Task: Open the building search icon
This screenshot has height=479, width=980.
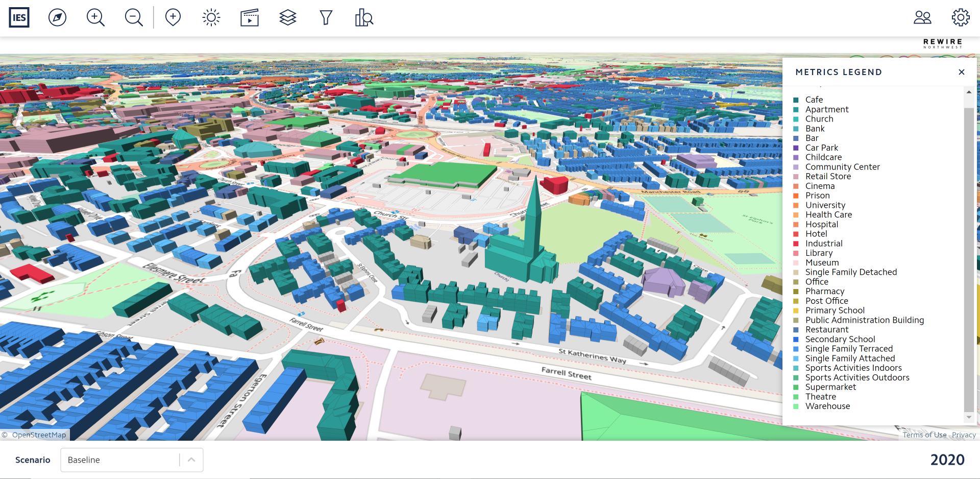Action: click(364, 17)
